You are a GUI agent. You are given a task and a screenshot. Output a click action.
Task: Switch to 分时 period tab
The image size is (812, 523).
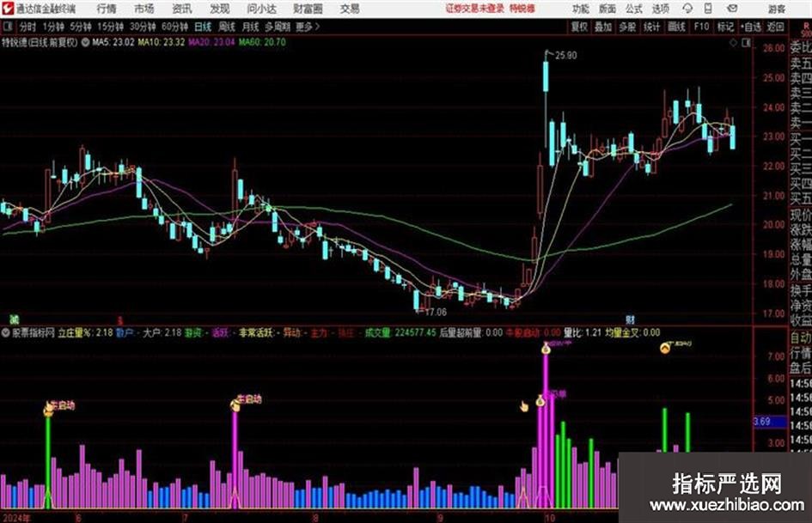[28, 27]
